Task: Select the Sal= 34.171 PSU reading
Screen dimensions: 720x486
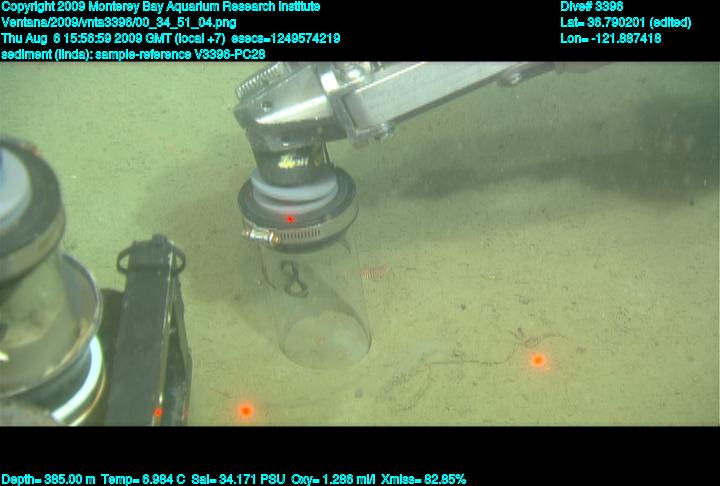Action: point(238,480)
